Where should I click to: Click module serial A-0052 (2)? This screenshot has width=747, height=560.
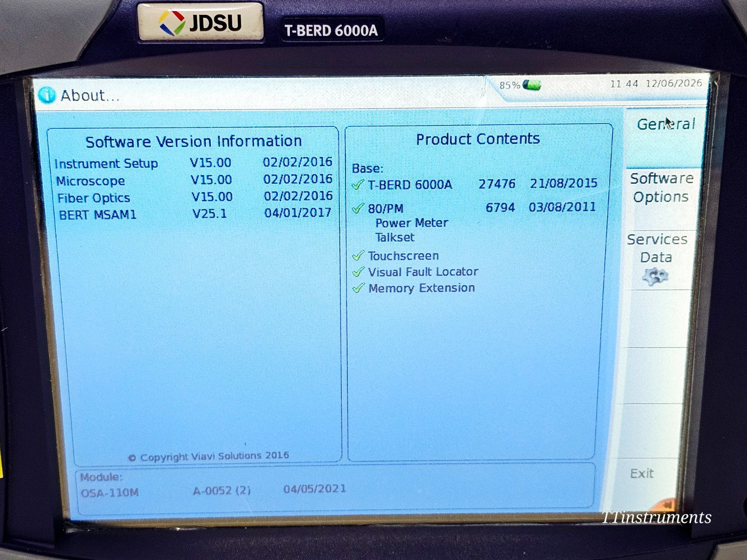(222, 490)
